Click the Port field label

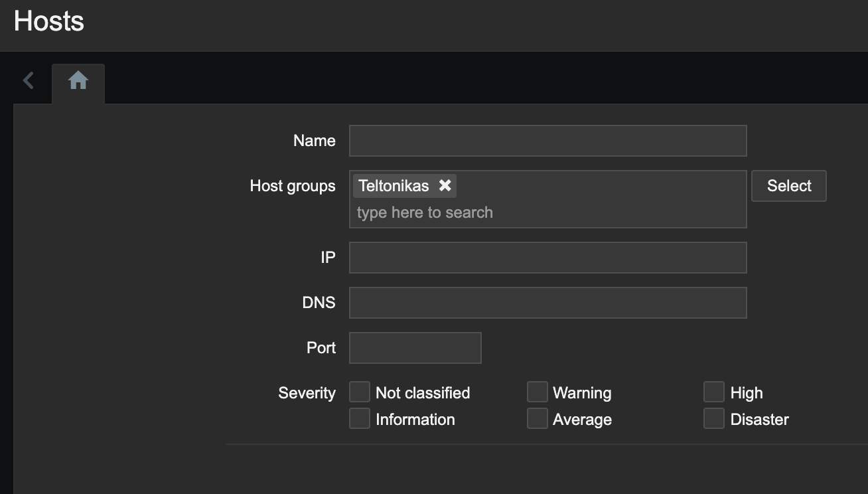321,348
